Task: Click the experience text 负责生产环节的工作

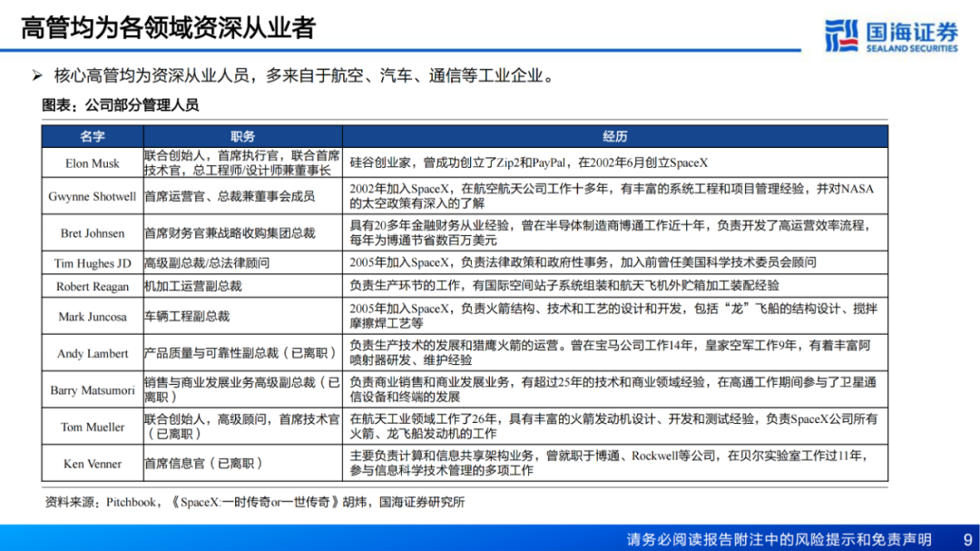Action: [x=405, y=286]
